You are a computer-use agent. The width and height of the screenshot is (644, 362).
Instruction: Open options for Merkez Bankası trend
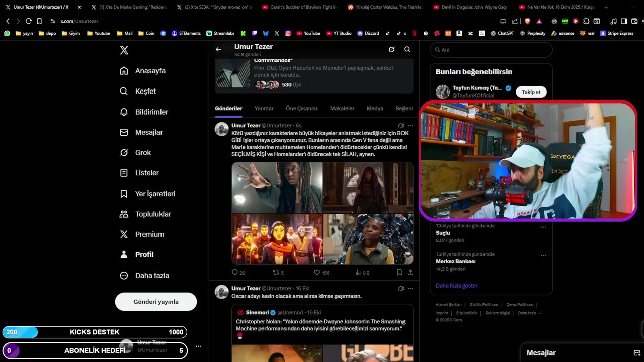pos(543,255)
